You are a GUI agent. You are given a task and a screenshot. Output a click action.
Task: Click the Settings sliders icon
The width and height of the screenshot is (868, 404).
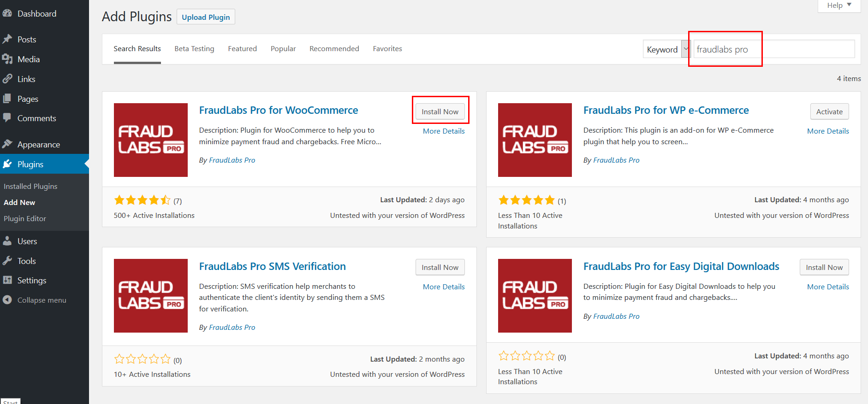(7, 280)
